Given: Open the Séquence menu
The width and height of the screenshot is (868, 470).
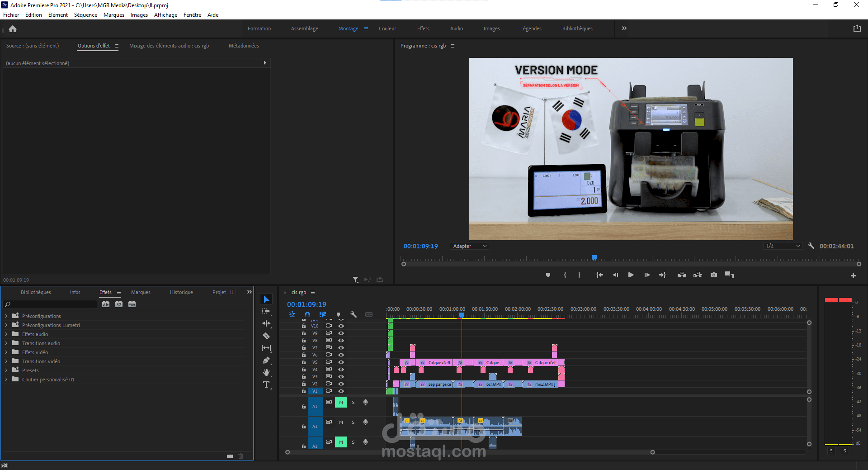Looking at the screenshot, I should pyautogui.click(x=85, y=15).
